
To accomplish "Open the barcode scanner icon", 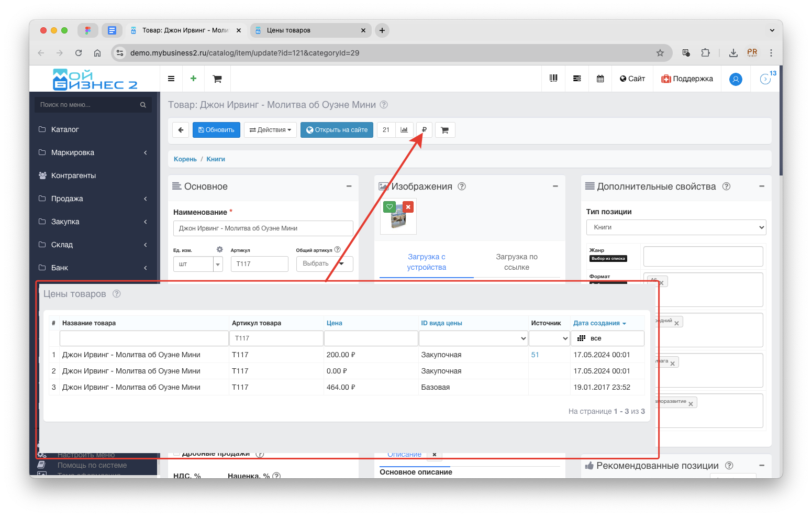I will (x=553, y=79).
